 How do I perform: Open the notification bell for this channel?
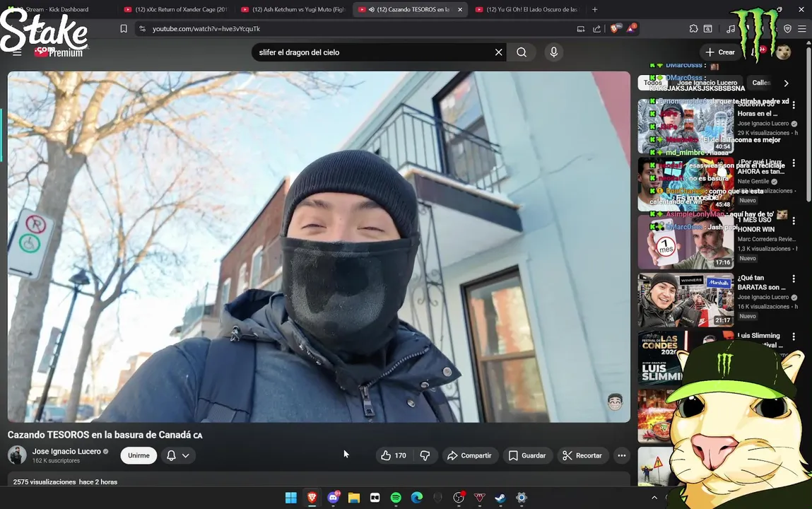(x=171, y=456)
